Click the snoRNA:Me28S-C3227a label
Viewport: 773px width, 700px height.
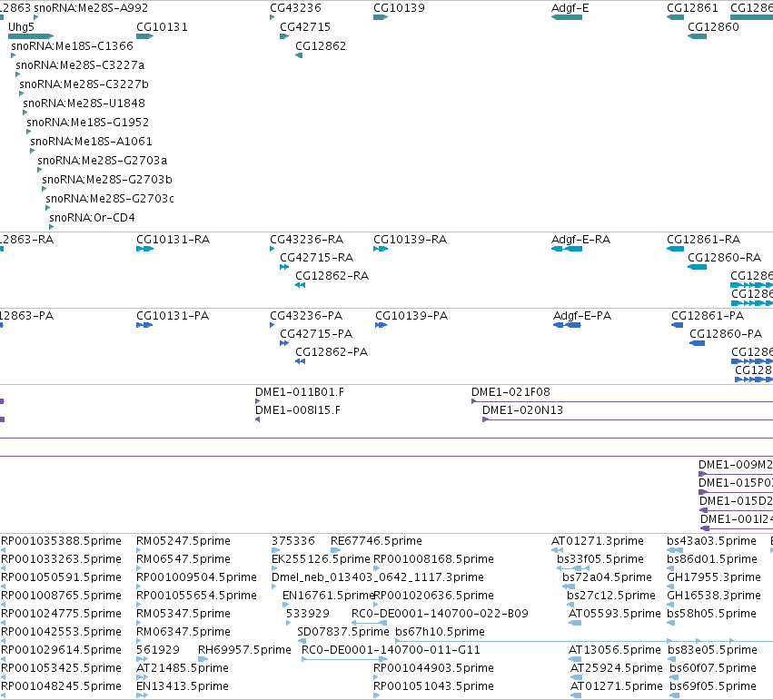click(80, 65)
